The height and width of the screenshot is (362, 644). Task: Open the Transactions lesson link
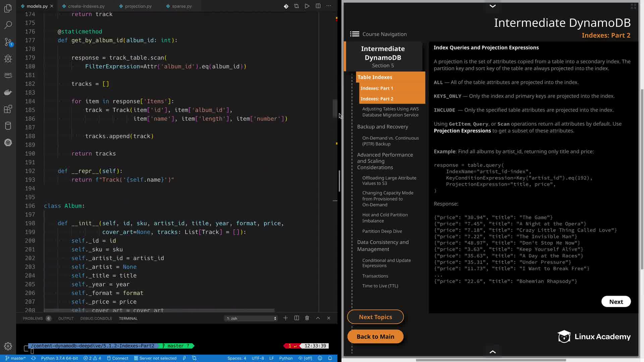tap(375, 276)
